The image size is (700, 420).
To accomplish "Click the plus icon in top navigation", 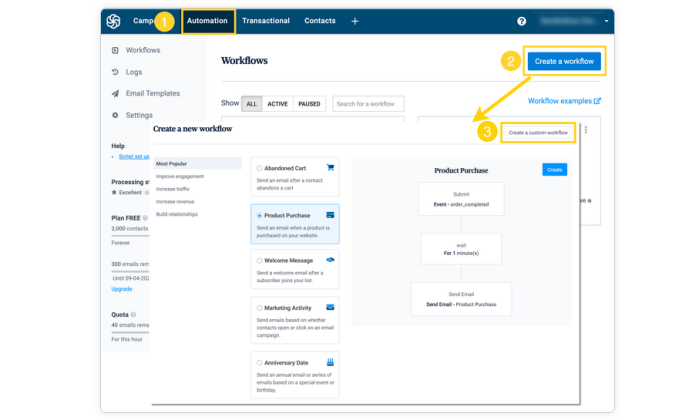I will 355,21.
